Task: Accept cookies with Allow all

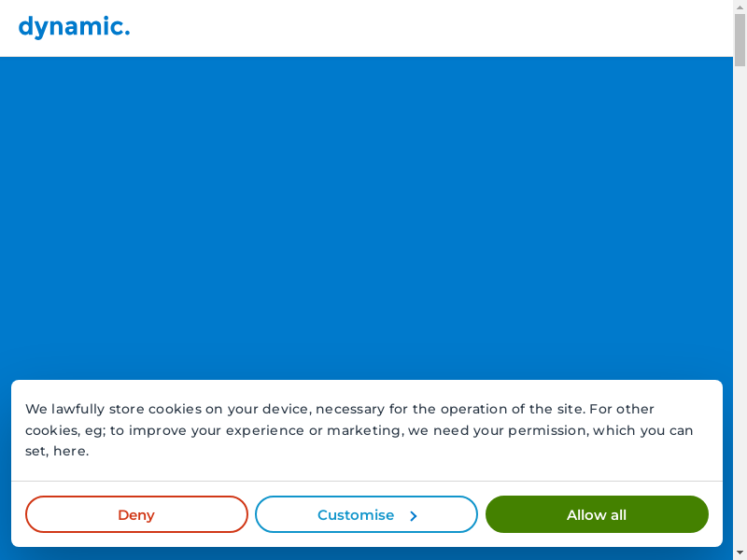Action: point(597,514)
